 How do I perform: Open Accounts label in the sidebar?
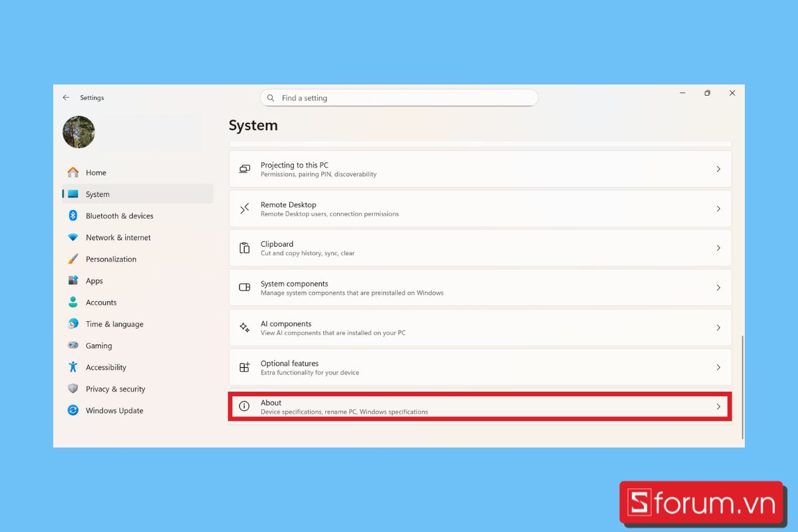point(101,302)
